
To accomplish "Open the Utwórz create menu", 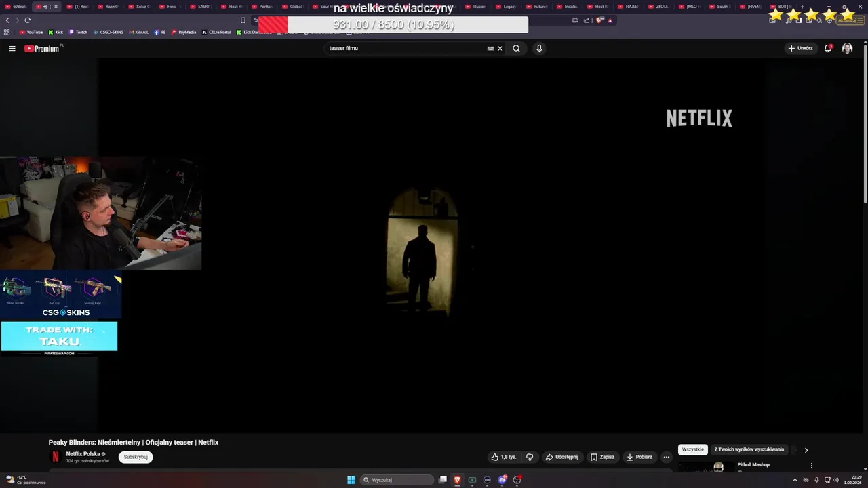I will point(800,48).
